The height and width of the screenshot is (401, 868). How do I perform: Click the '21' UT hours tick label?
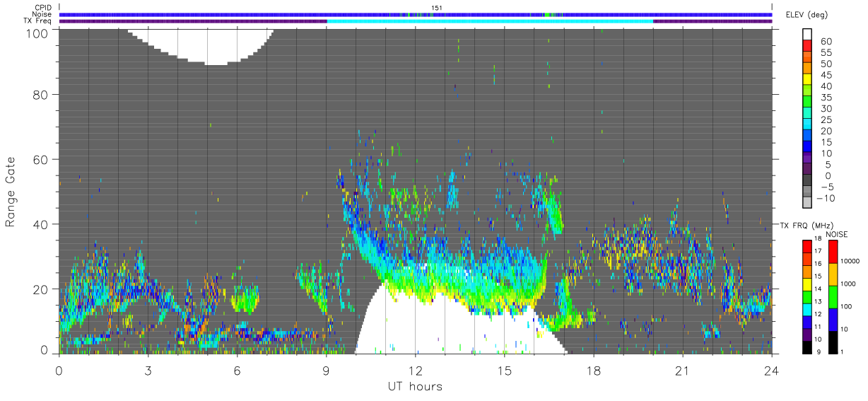pyautogui.click(x=682, y=370)
